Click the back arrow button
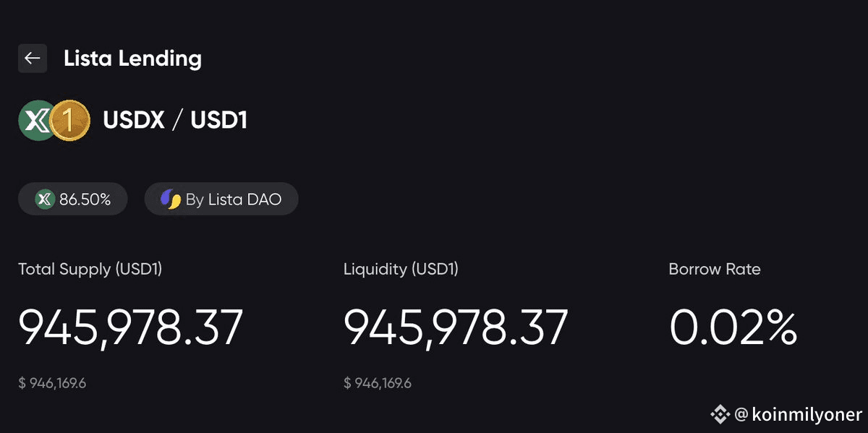 tap(33, 59)
